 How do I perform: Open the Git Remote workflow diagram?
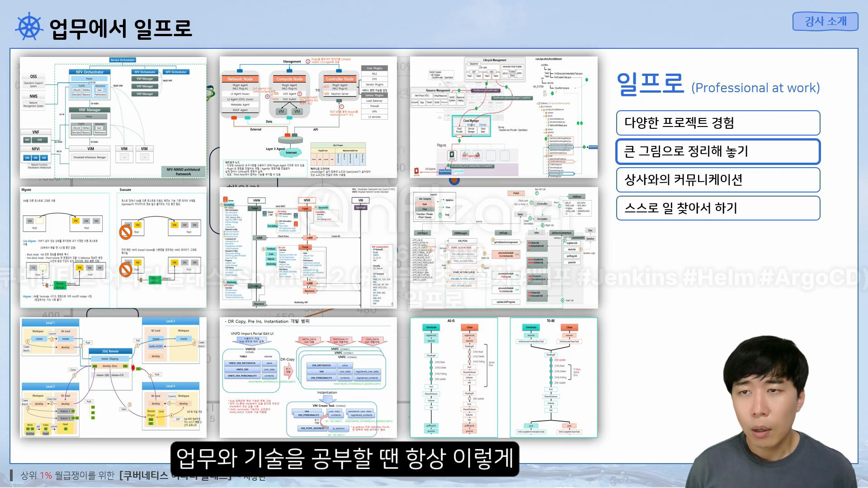pyautogui.click(x=113, y=377)
